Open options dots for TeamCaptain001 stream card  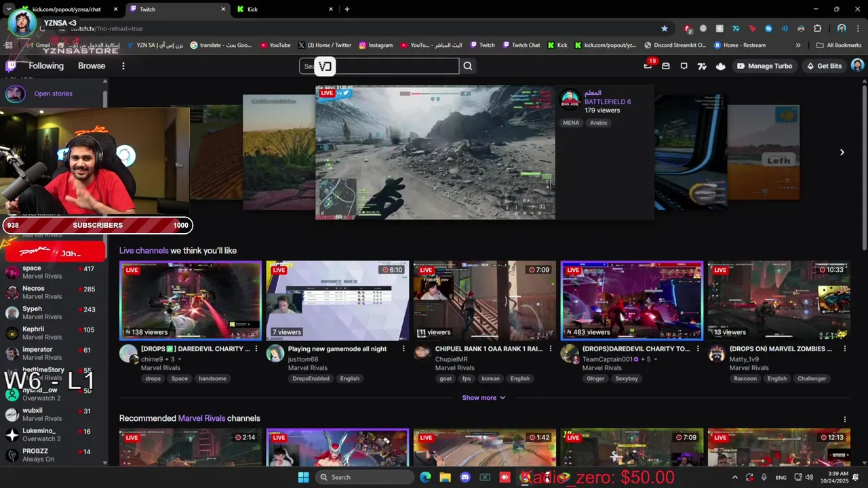coord(698,348)
